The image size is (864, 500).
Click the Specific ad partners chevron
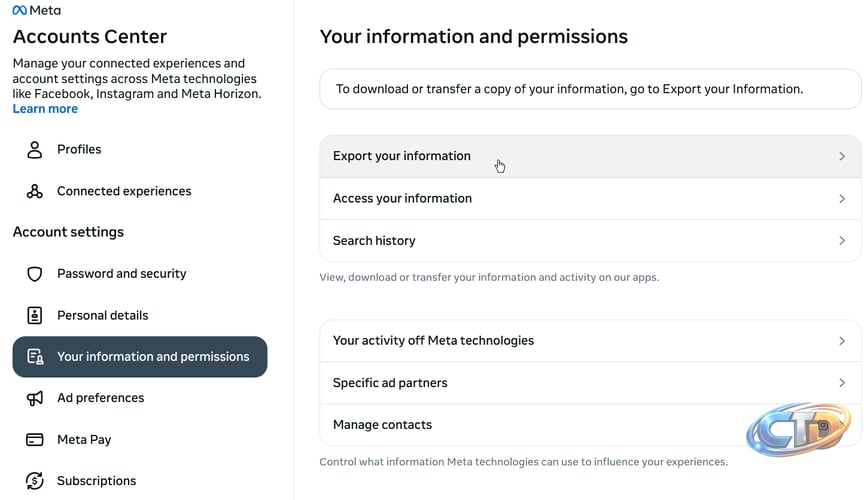[842, 383]
